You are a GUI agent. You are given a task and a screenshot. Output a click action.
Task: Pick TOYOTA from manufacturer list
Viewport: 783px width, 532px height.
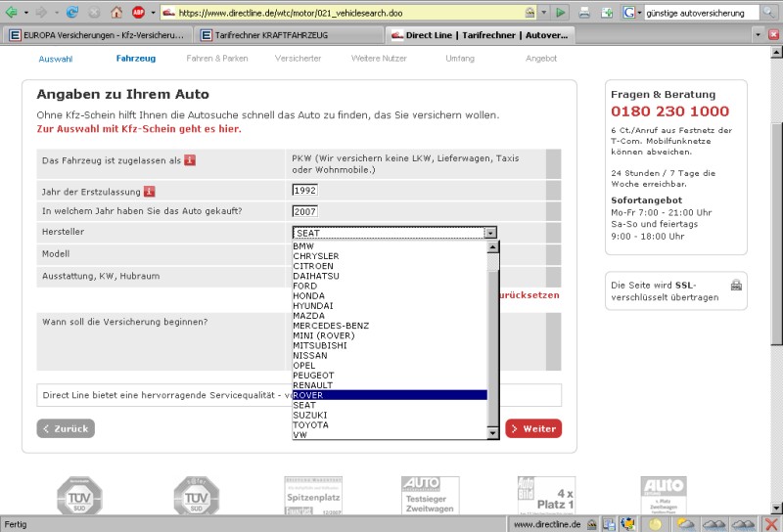tap(390, 424)
